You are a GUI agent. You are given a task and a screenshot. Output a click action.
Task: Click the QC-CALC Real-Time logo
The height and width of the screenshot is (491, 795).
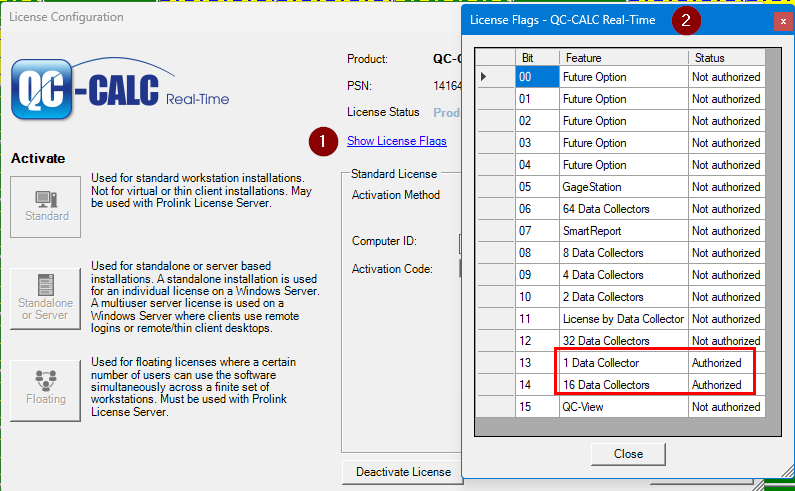(x=120, y=89)
